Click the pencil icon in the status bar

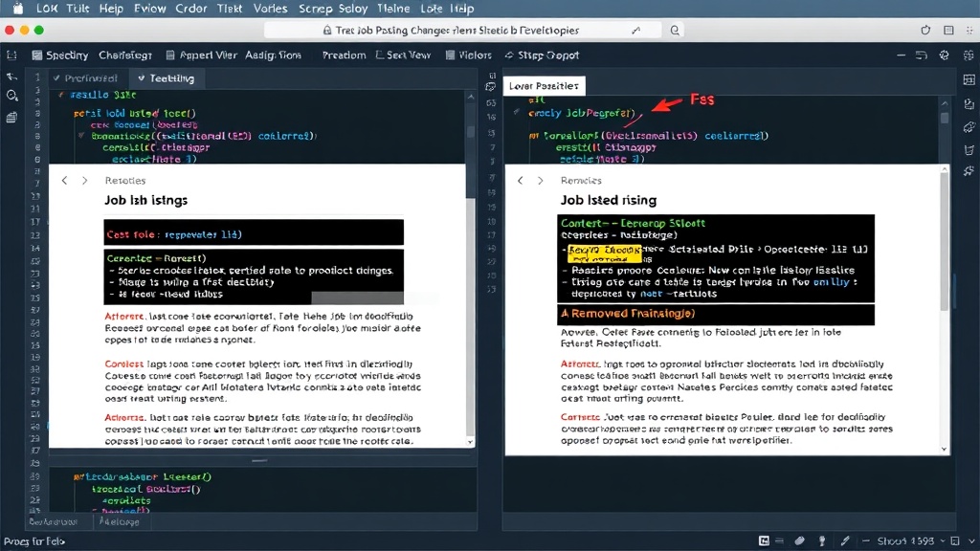[x=845, y=541]
